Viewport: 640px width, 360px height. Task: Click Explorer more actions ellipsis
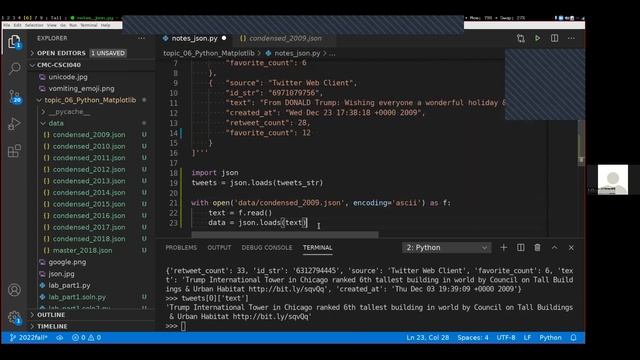tap(142, 38)
